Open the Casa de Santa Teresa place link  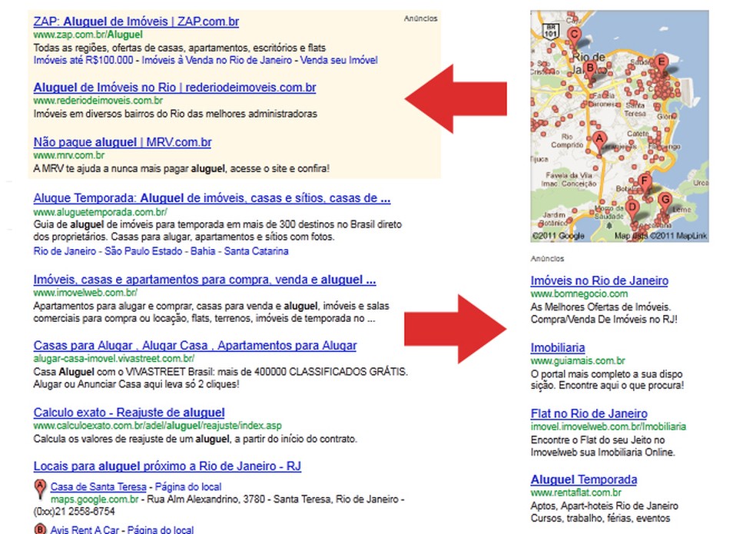coord(98,486)
